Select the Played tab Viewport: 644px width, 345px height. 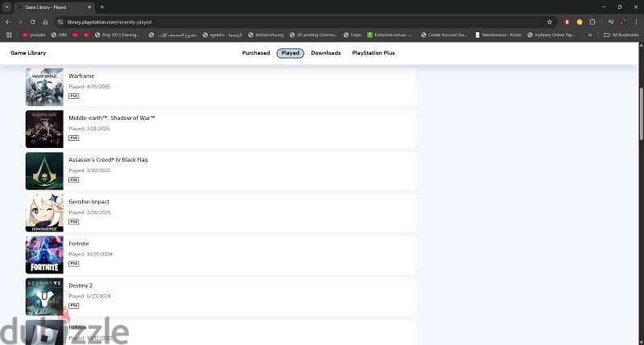pyautogui.click(x=291, y=53)
